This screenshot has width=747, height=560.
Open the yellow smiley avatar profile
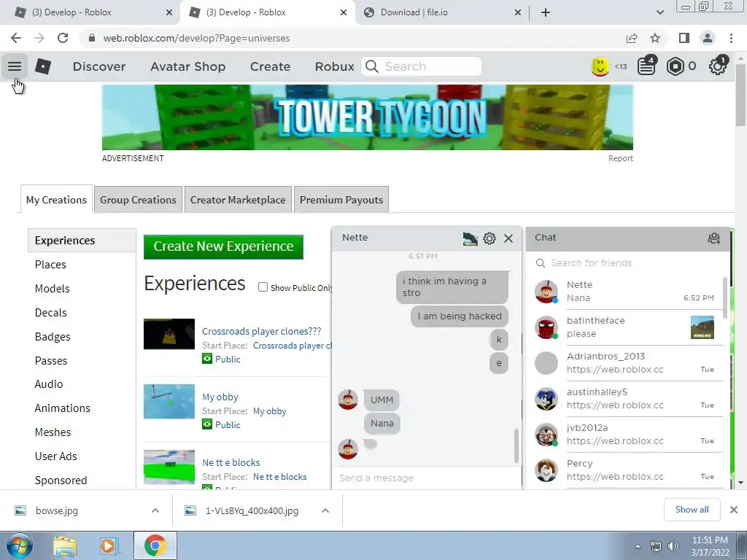point(600,66)
